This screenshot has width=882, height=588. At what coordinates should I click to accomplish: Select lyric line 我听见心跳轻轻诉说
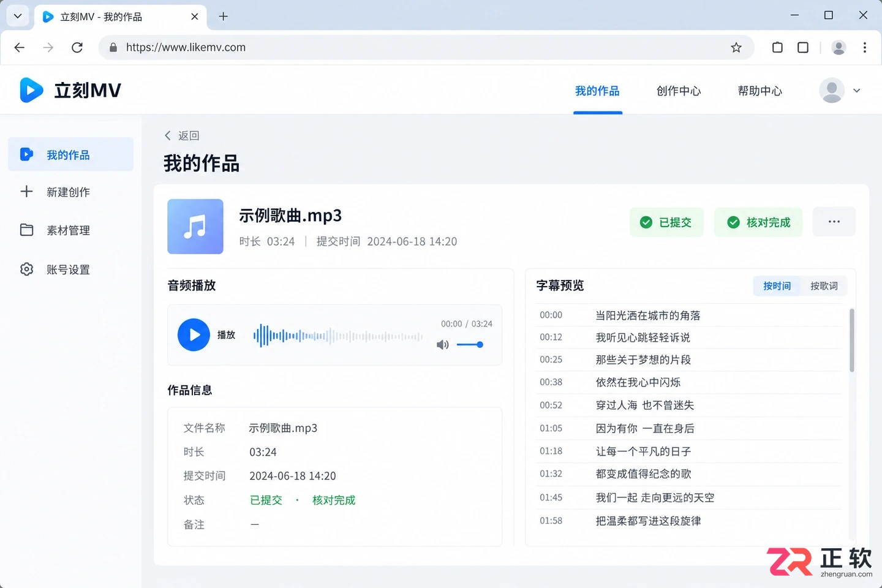(643, 337)
